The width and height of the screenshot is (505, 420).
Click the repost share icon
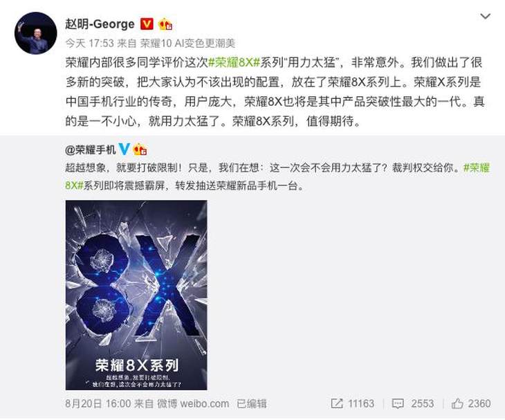tap(337, 403)
